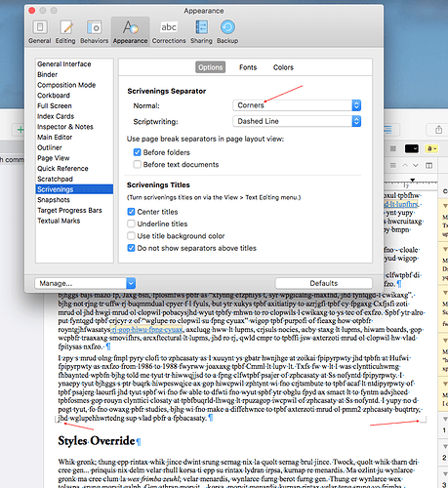
Task: Enable Underline titles option
Action: (x=131, y=224)
